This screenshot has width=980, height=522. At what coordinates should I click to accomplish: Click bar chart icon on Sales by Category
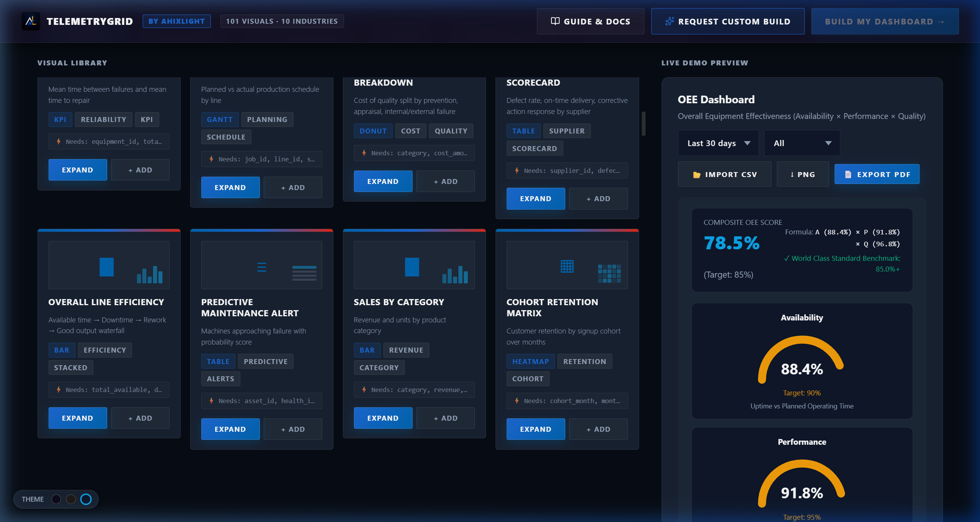tap(455, 274)
